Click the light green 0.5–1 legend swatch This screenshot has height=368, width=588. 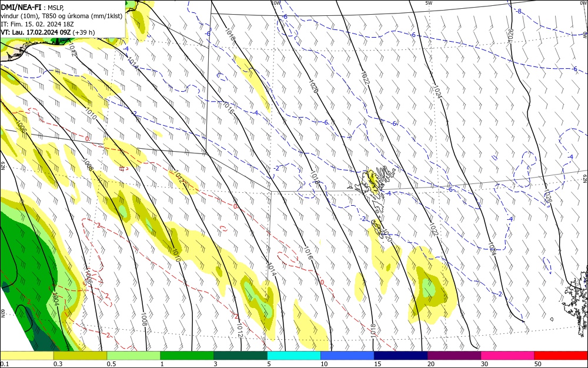133,356
